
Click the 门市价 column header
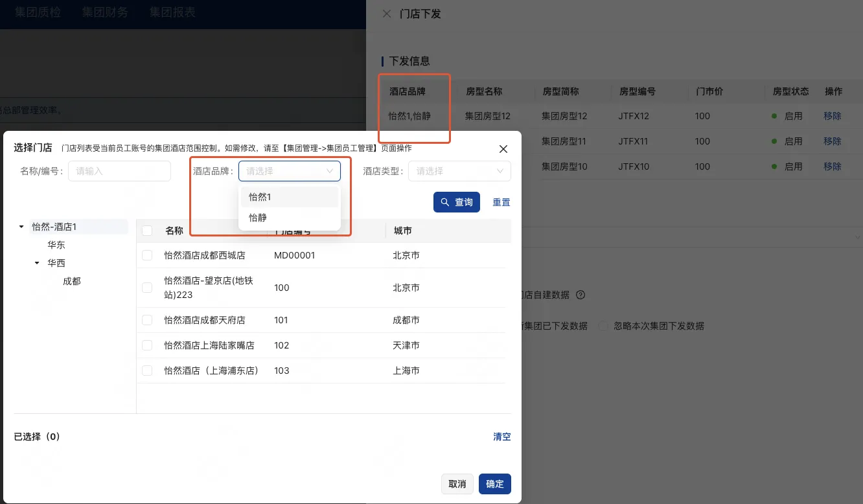(x=709, y=91)
